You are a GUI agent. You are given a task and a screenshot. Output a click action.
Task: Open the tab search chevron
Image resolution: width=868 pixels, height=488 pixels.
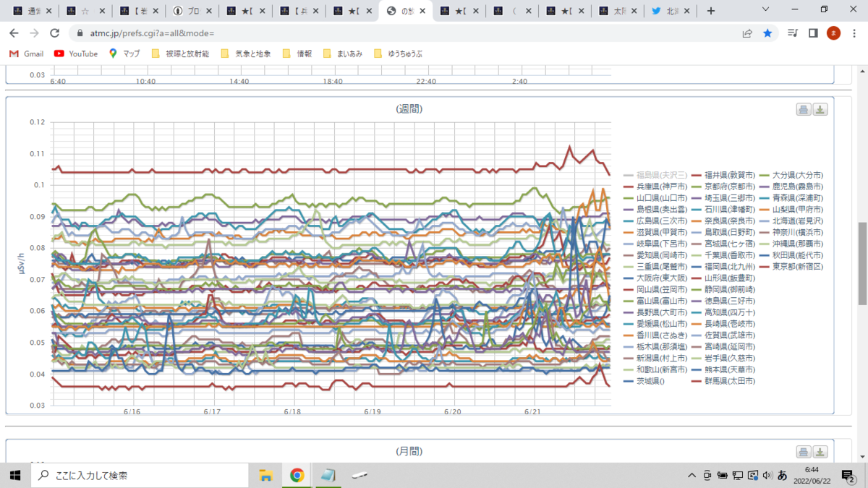[x=766, y=9]
